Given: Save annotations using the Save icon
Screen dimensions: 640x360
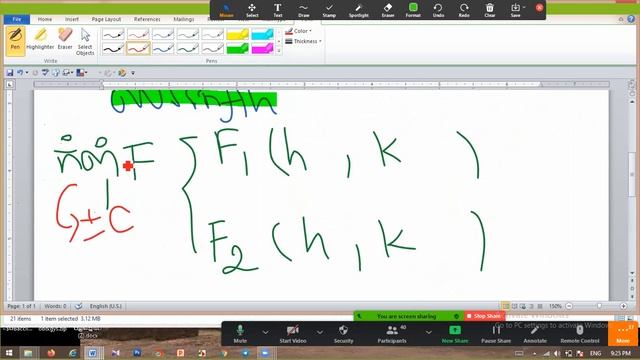Looking at the screenshot, I should (x=515, y=10).
